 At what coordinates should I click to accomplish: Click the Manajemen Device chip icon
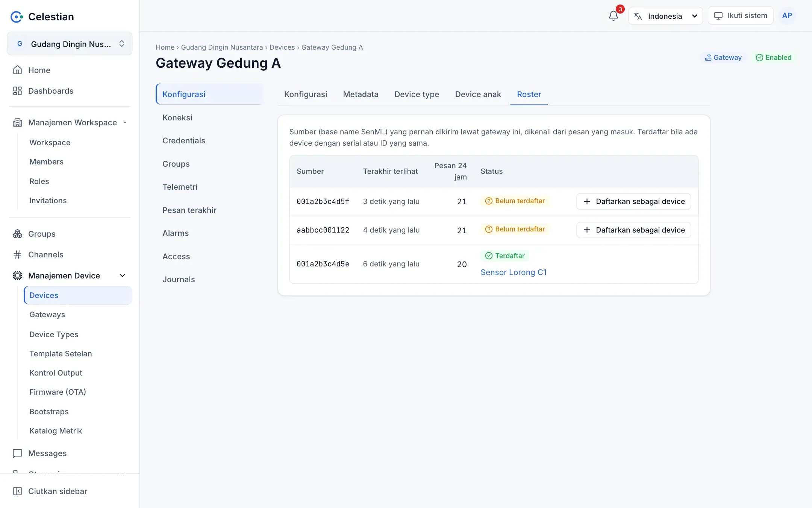17,275
